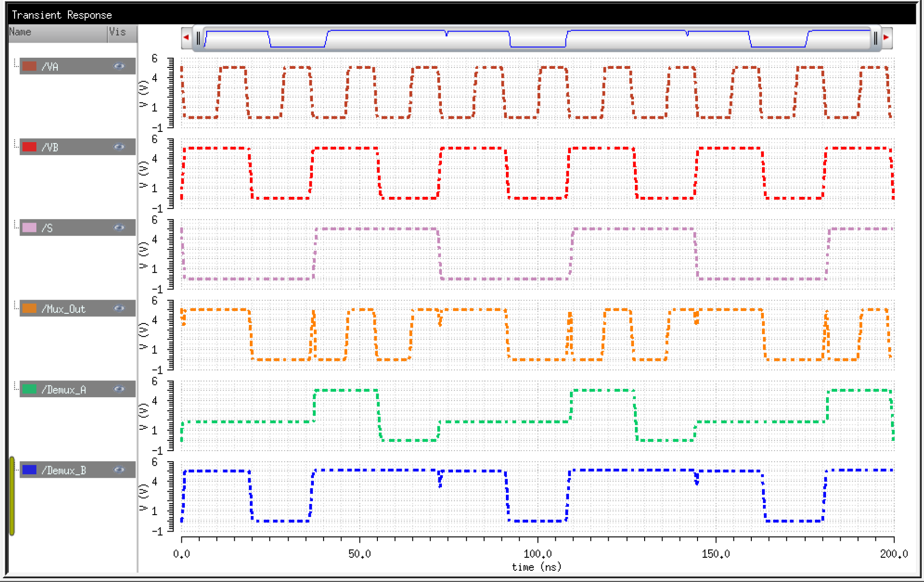Hide the /Mux_Out waveform via eye icon

[x=119, y=308]
